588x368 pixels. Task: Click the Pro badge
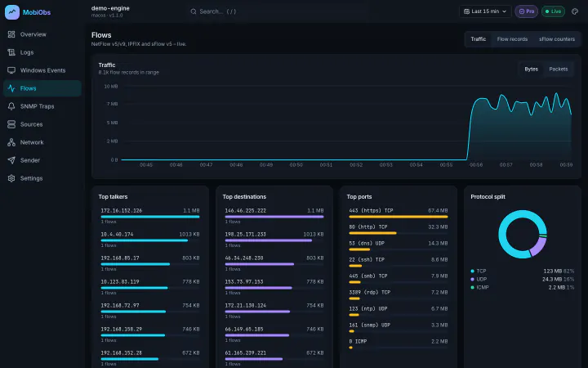[x=527, y=11]
